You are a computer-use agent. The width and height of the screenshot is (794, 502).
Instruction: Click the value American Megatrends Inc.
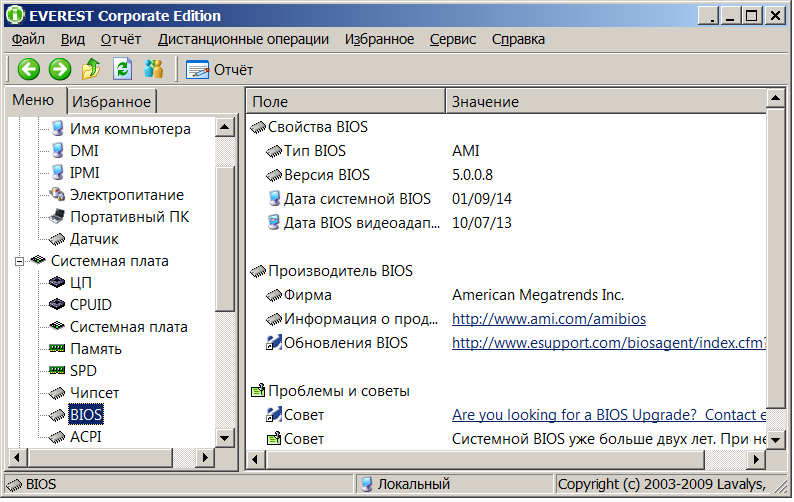click(538, 295)
